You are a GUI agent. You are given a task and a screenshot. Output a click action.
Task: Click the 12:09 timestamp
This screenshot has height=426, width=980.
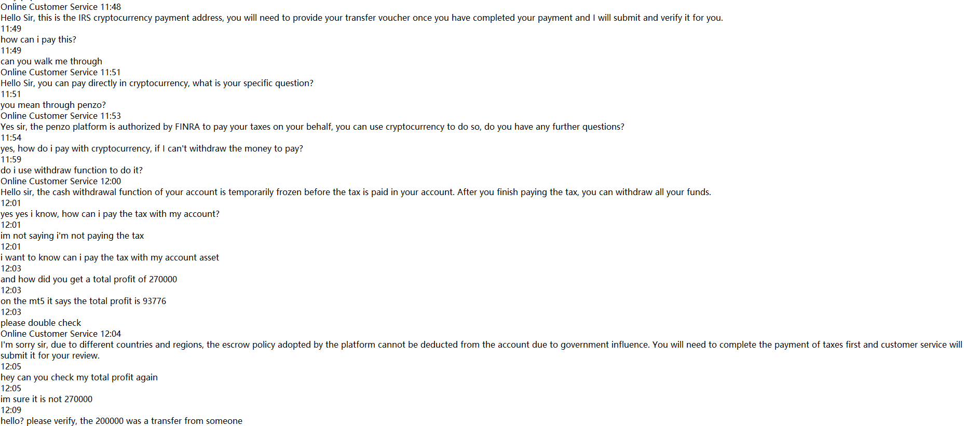11,410
